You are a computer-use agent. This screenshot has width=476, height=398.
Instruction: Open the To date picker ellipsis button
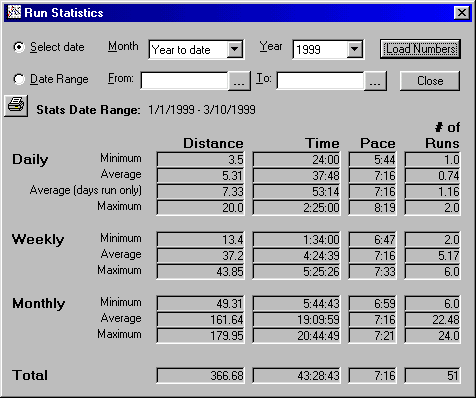pos(375,81)
